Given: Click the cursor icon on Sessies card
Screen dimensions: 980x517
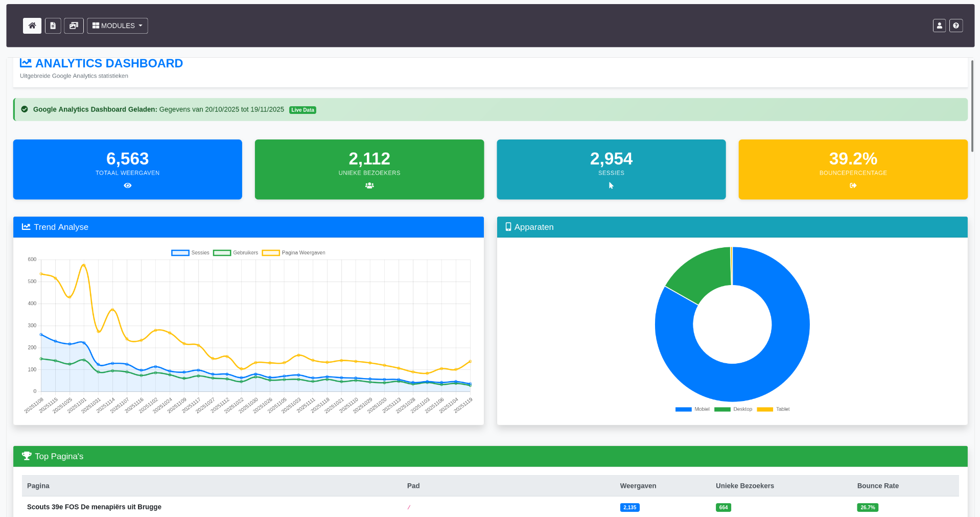Looking at the screenshot, I should [x=611, y=185].
